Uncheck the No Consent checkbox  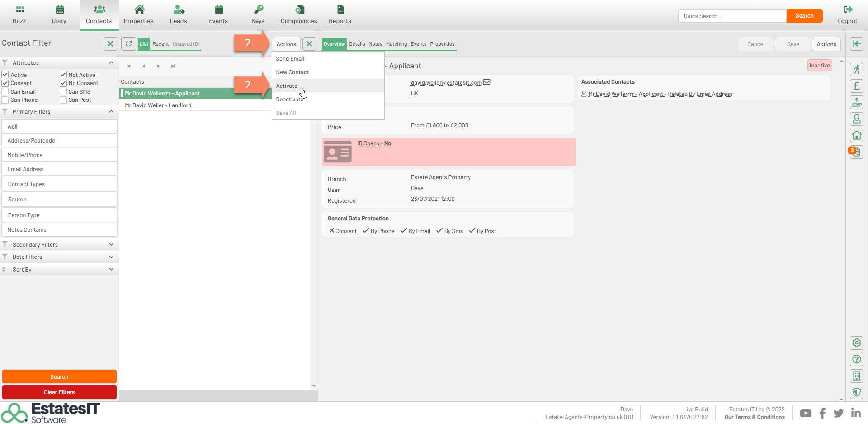[63, 83]
